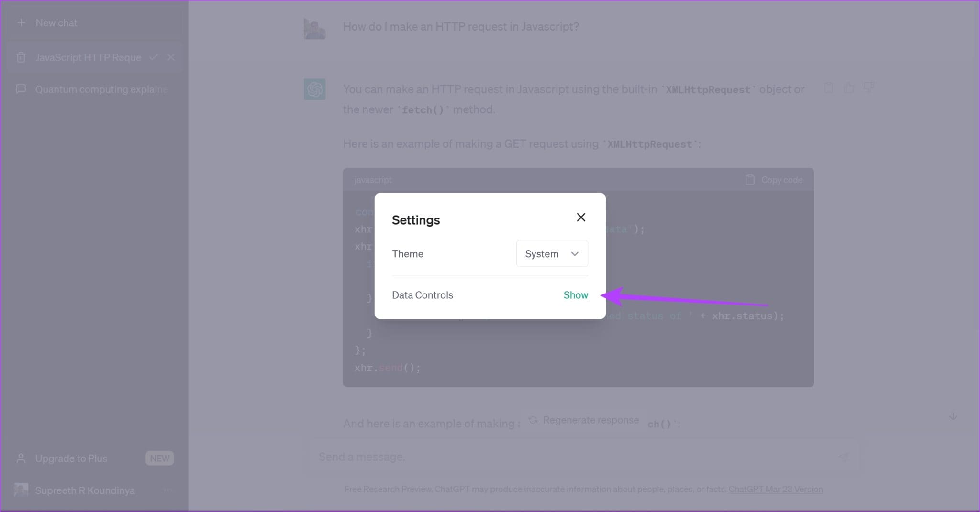The height and width of the screenshot is (512, 980).
Task: Click the three-dots icon beside the username
Action: (x=168, y=490)
